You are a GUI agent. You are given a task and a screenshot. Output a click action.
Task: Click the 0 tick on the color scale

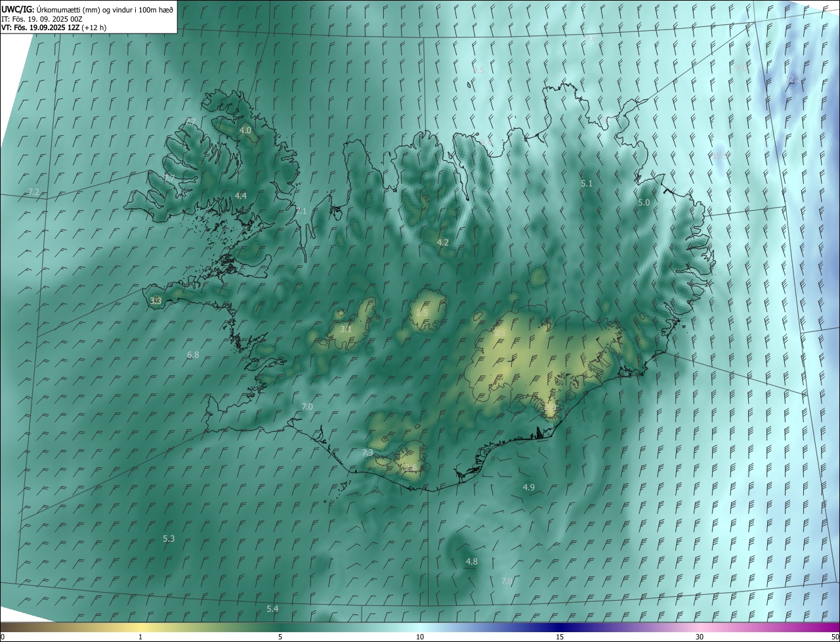tap(3, 637)
